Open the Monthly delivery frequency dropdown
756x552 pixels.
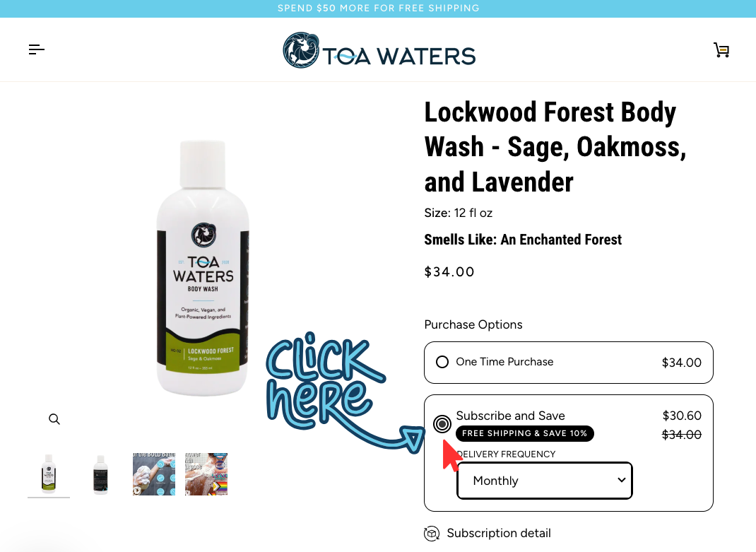click(544, 481)
